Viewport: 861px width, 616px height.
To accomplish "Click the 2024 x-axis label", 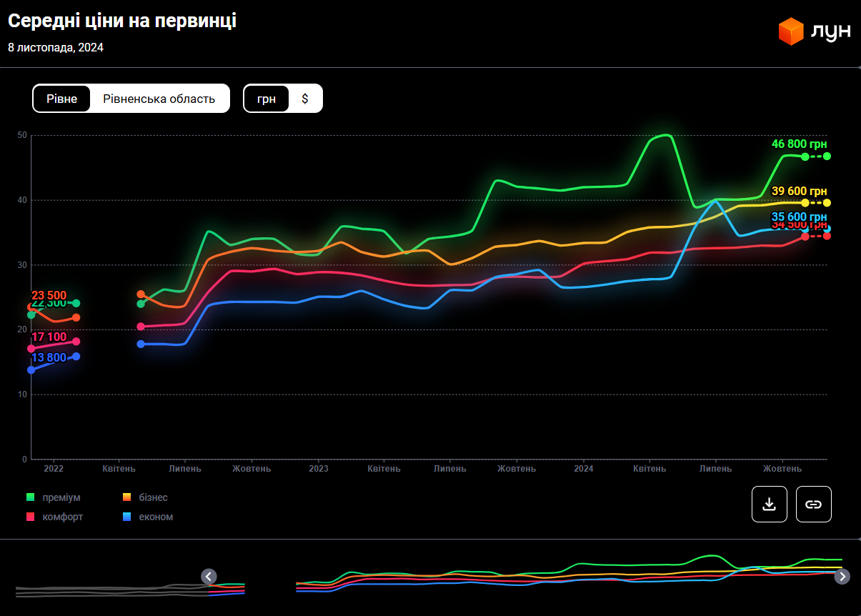I will point(583,469).
